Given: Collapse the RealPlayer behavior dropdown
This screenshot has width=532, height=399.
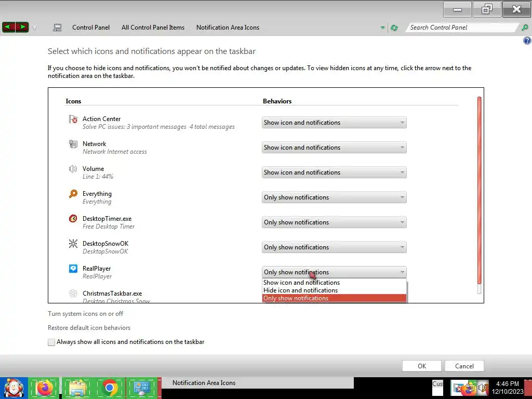Looking at the screenshot, I should [334, 272].
